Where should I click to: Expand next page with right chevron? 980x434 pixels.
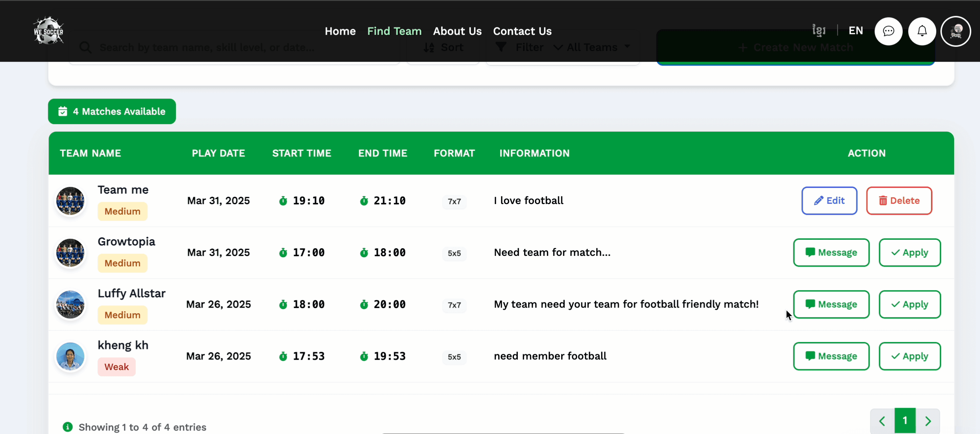tap(928, 420)
